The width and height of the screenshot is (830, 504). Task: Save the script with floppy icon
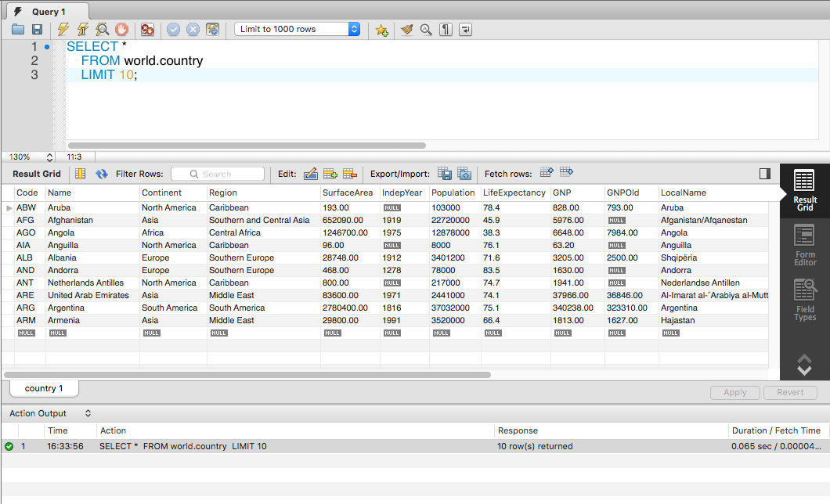click(x=37, y=30)
